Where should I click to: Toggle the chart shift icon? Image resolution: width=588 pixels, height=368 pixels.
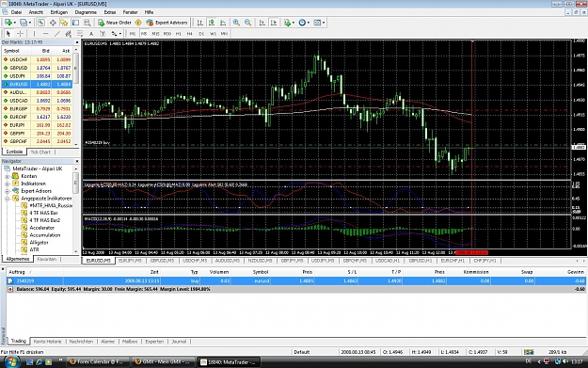[274, 23]
